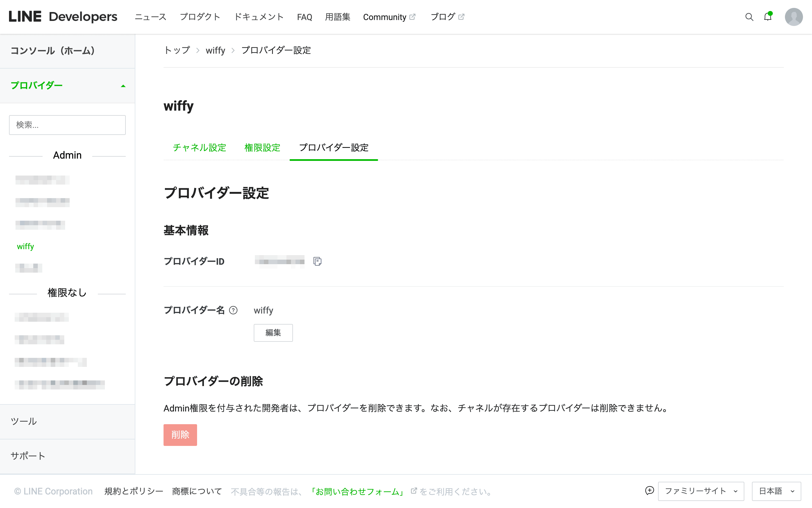Viewport: 812px width, 508px height.
Task: Switch to the チャネル設定 tab
Action: 200,148
